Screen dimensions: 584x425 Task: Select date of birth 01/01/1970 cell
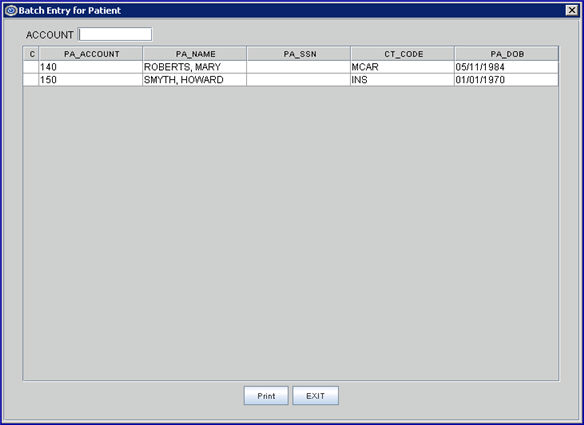(507, 80)
